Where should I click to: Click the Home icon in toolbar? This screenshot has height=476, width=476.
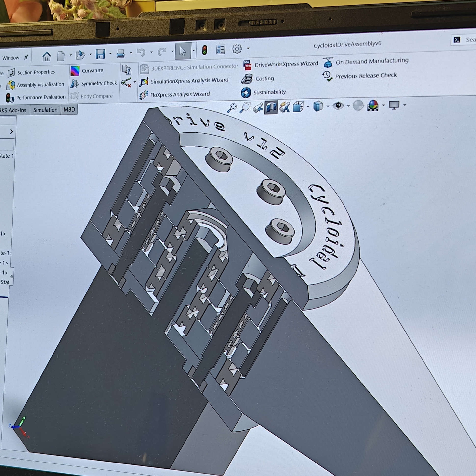(47, 56)
